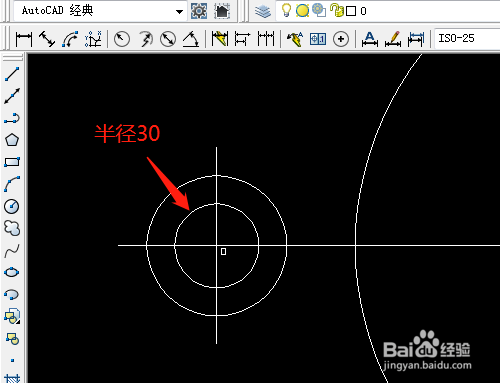Select the Arc tool
Screen dimensions: 500x383
pyautogui.click(x=12, y=184)
